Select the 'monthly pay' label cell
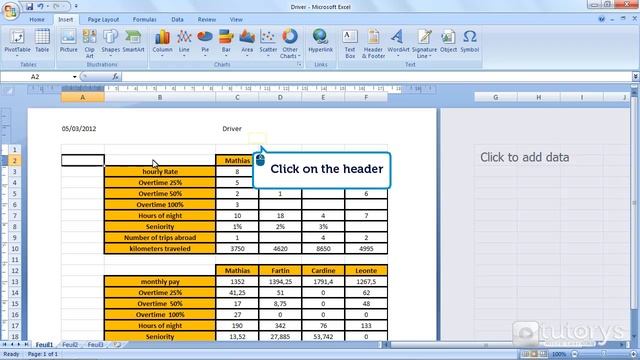This screenshot has height=360, width=640. click(x=160, y=282)
